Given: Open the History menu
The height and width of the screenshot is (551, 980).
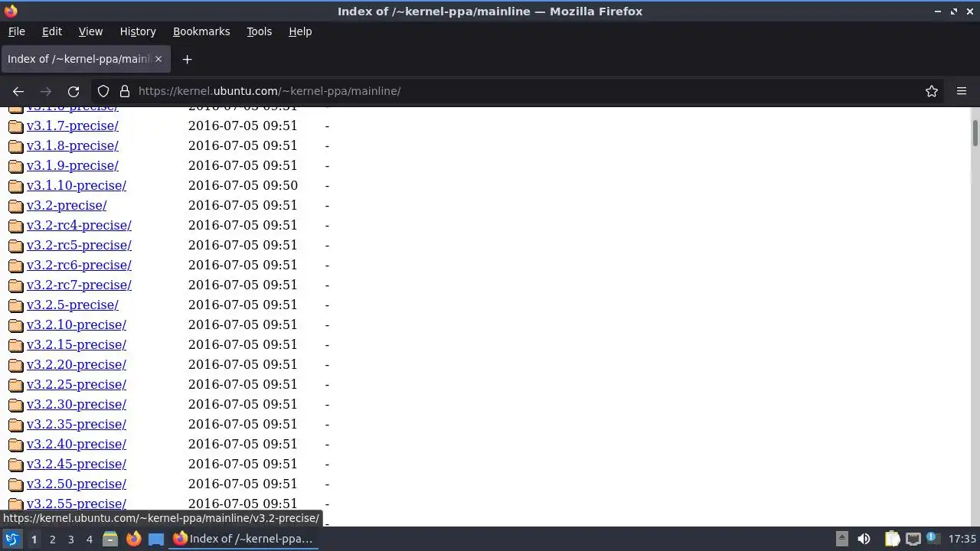Looking at the screenshot, I should [x=138, y=31].
